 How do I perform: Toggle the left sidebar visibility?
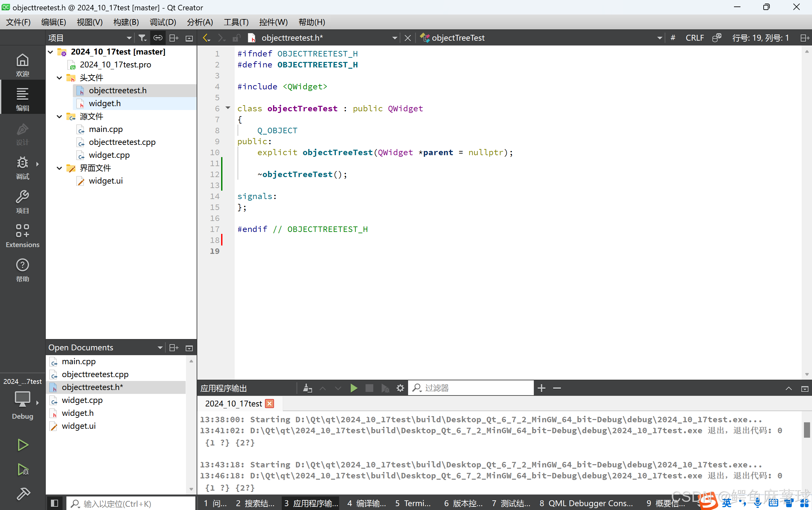[54, 504]
